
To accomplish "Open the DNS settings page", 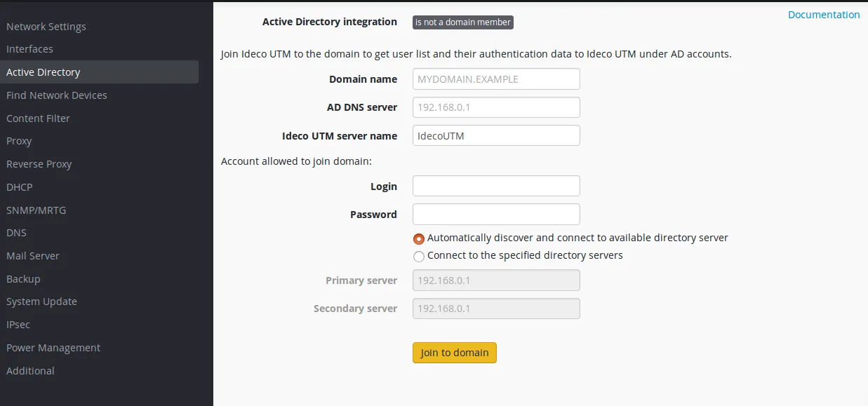I will click(x=16, y=232).
